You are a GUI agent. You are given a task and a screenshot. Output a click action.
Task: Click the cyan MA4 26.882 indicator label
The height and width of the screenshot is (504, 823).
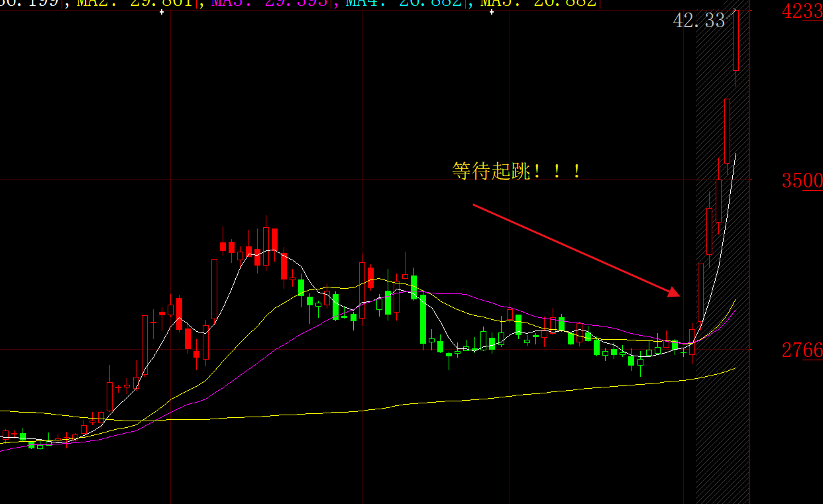click(x=404, y=3)
